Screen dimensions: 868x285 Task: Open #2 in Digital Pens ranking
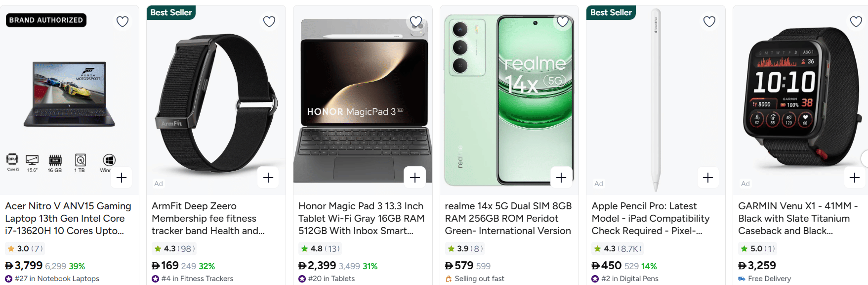[630, 279]
